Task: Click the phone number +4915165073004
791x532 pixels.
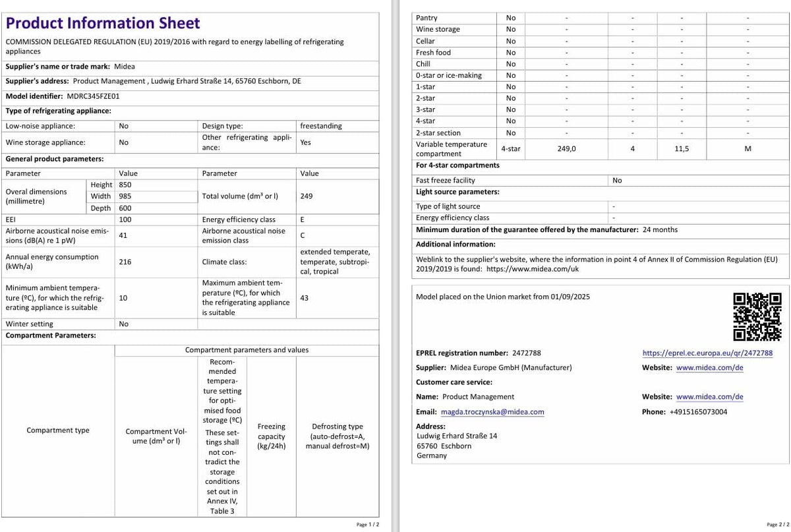Action: point(698,411)
